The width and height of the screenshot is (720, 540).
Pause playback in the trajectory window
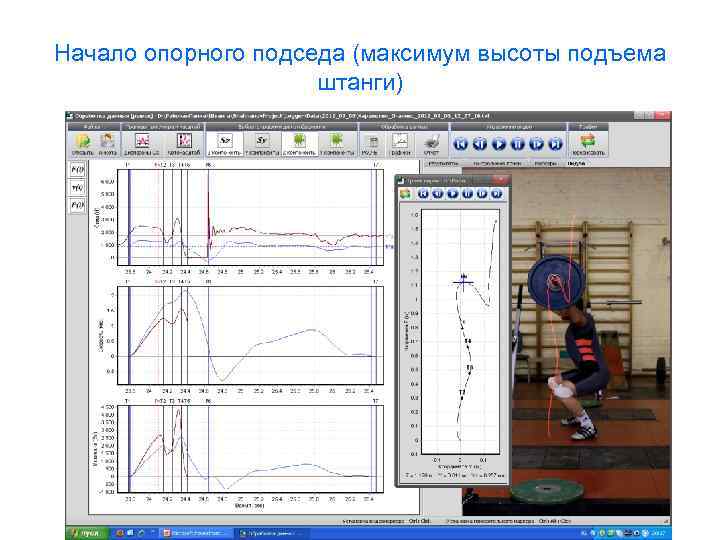(467, 194)
